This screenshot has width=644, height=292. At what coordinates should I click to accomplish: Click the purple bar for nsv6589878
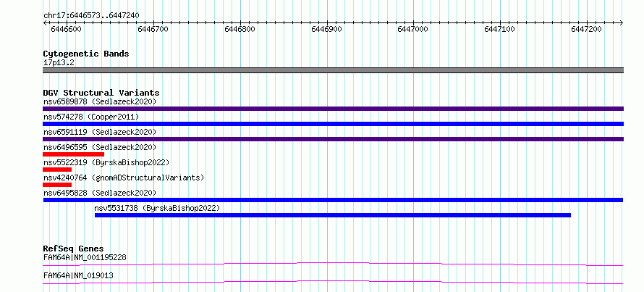(x=333, y=109)
